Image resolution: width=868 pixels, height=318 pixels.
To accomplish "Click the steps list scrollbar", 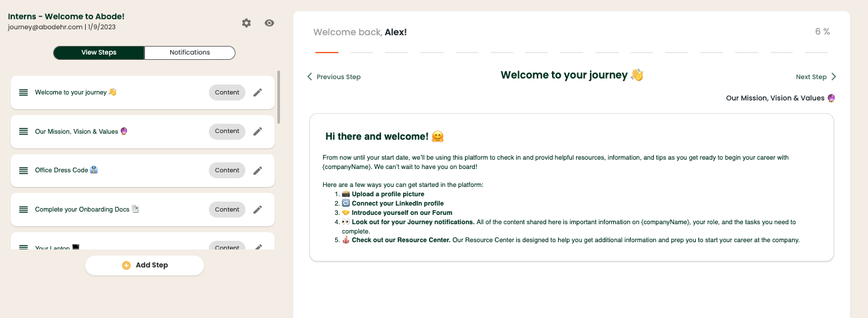I will pos(279,96).
